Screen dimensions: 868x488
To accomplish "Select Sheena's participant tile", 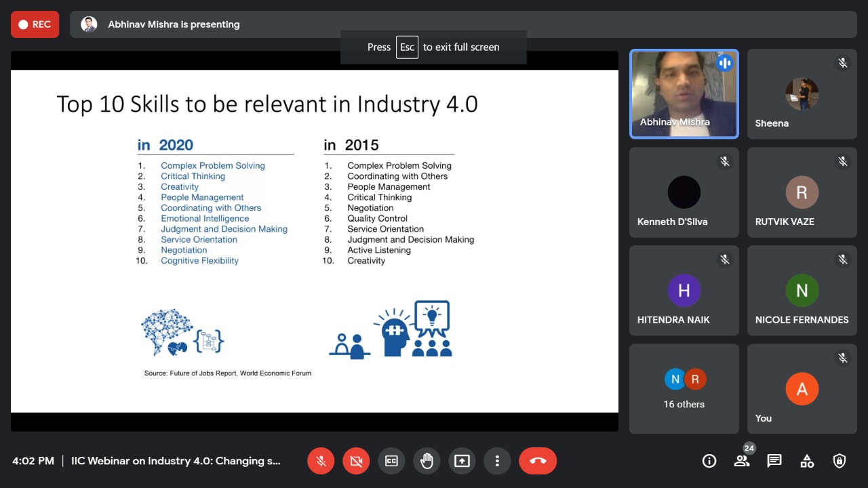I will click(x=802, y=94).
